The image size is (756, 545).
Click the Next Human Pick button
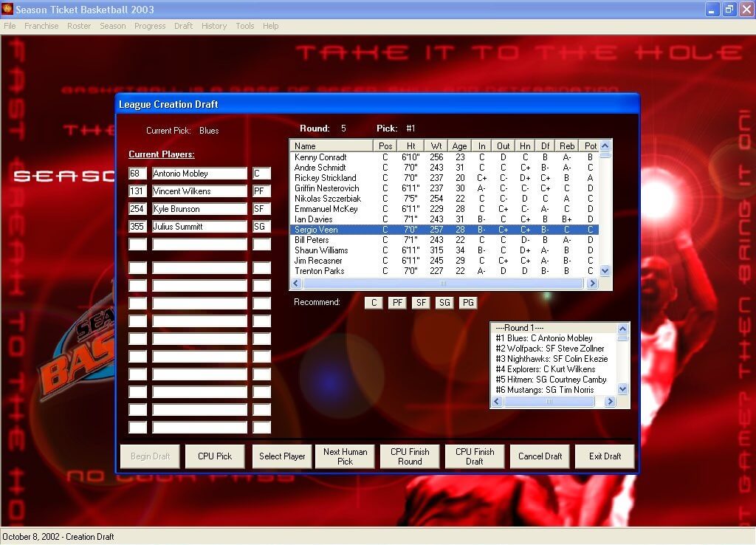click(346, 456)
